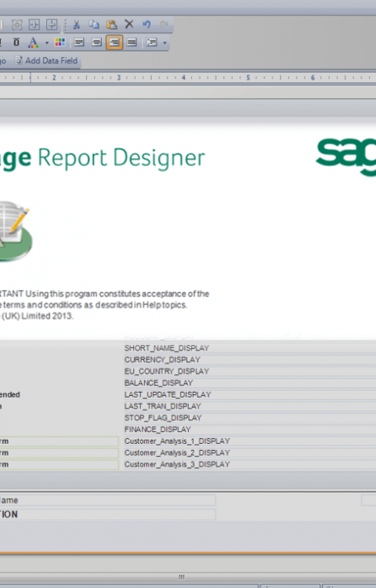Click the greyed Redo arrow icon

pyautogui.click(x=164, y=24)
